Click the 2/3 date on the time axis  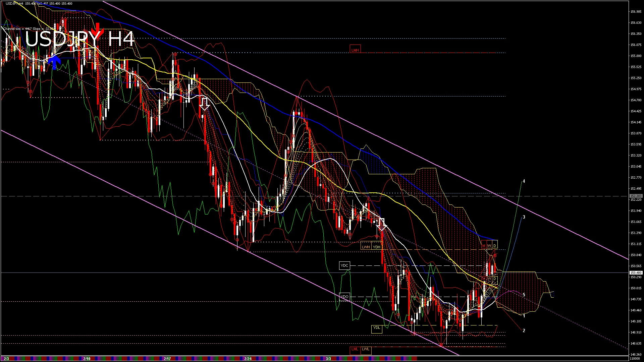point(6,359)
